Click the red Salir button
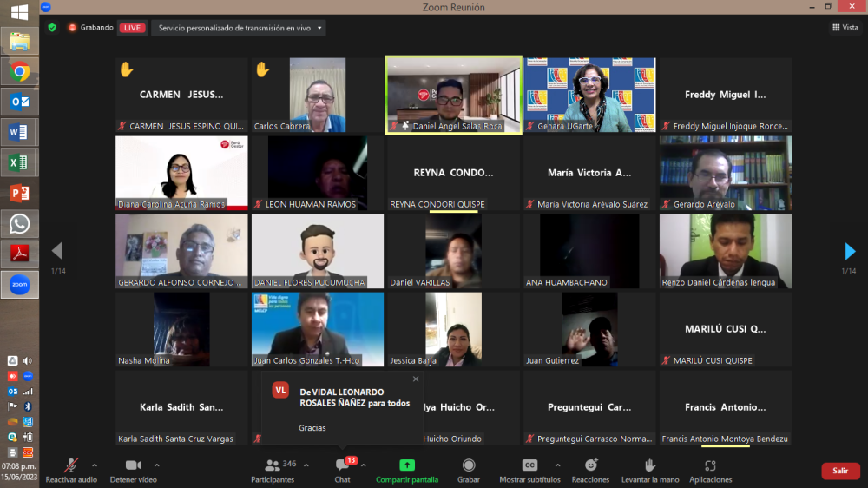Image resolution: width=868 pixels, height=488 pixels. (840, 471)
